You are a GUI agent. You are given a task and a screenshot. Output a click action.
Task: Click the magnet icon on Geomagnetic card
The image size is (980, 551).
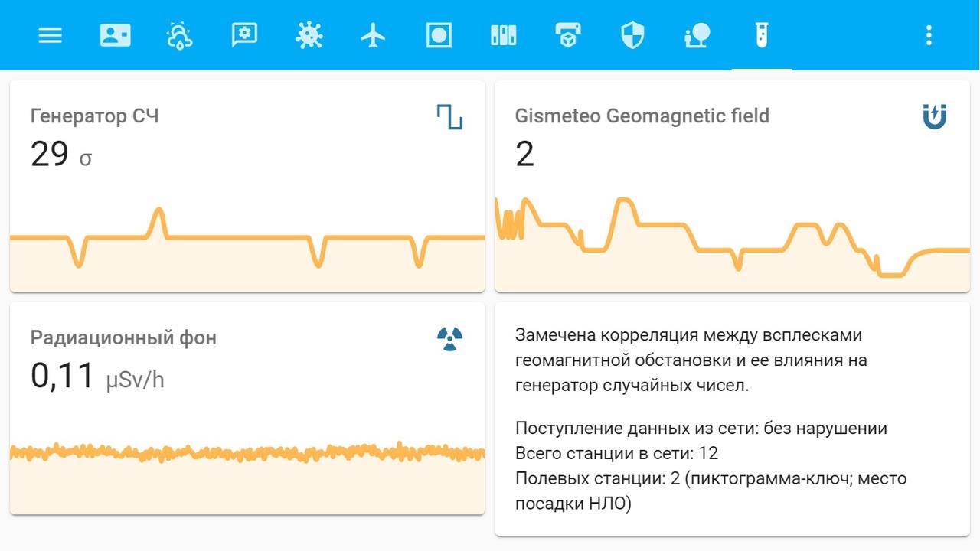coord(935,117)
